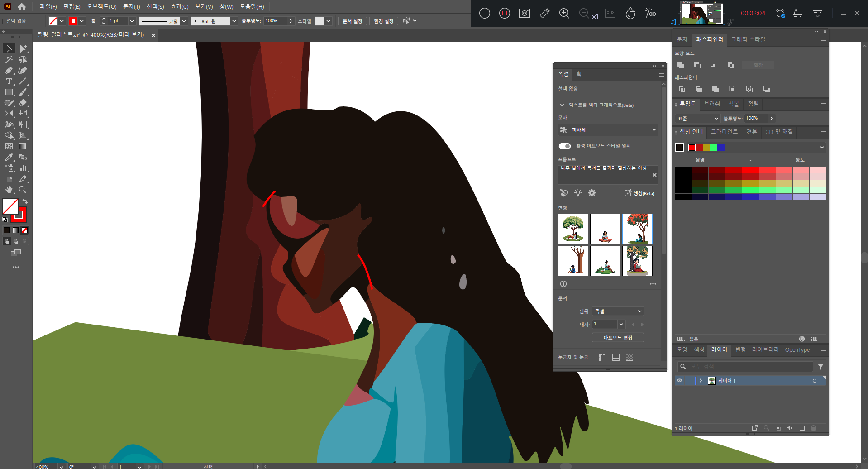The height and width of the screenshot is (469, 868).
Task: Select the Eraser tool
Action: coord(23,103)
